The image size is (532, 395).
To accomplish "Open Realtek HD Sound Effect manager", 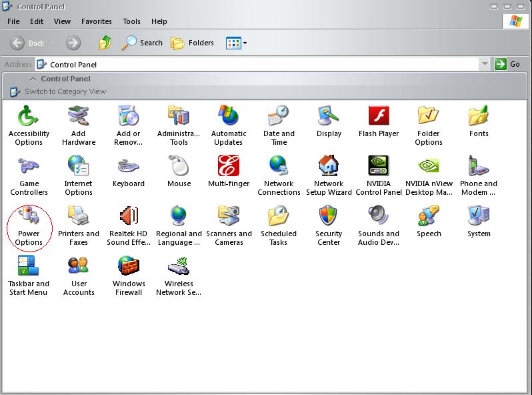I will coord(129,226).
